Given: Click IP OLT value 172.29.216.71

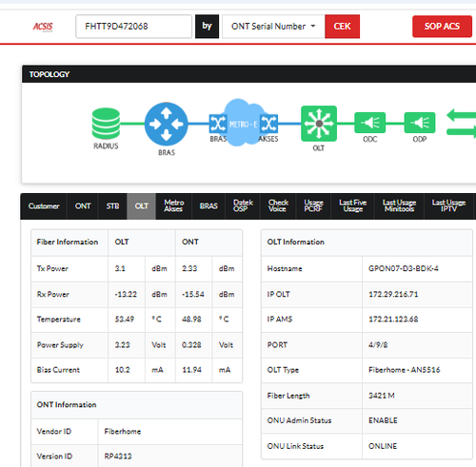Looking at the screenshot, I should click(393, 294).
